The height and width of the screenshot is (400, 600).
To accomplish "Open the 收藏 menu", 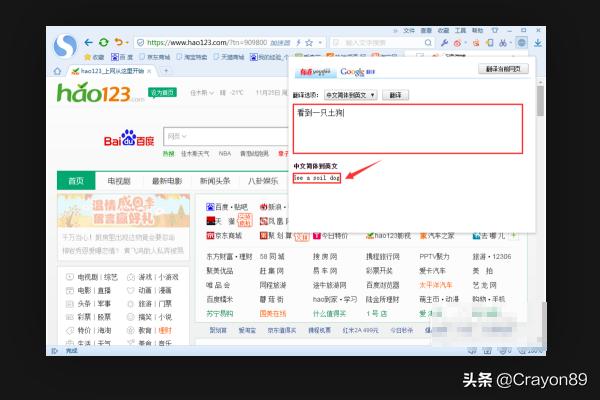I will [443, 31].
